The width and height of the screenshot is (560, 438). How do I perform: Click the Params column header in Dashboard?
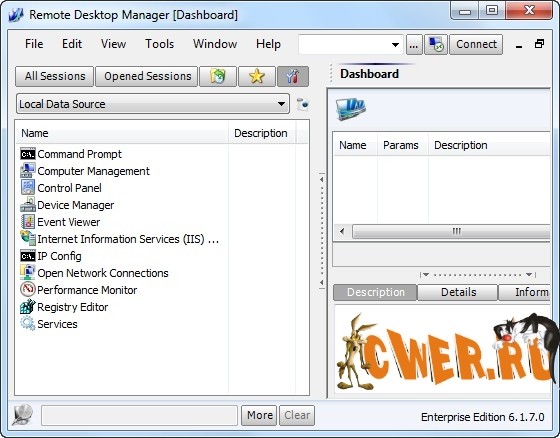tap(402, 145)
